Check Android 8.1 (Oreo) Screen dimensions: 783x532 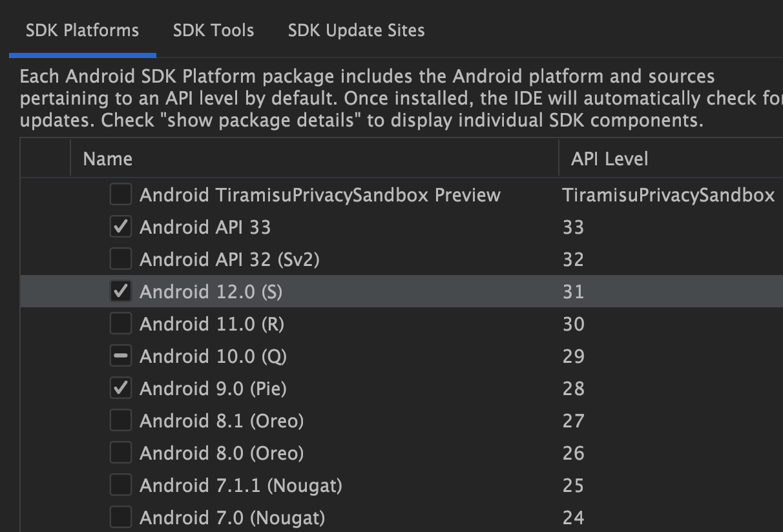tap(120, 420)
